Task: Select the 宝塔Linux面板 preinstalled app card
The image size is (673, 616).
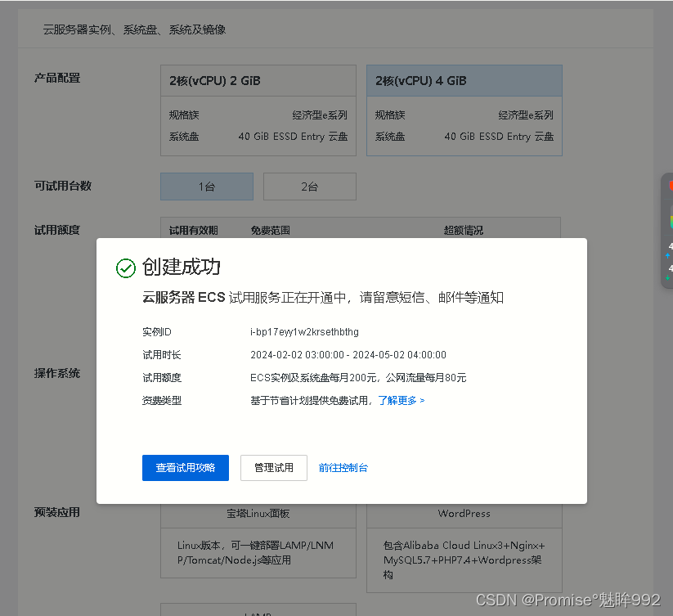Action: click(x=258, y=541)
